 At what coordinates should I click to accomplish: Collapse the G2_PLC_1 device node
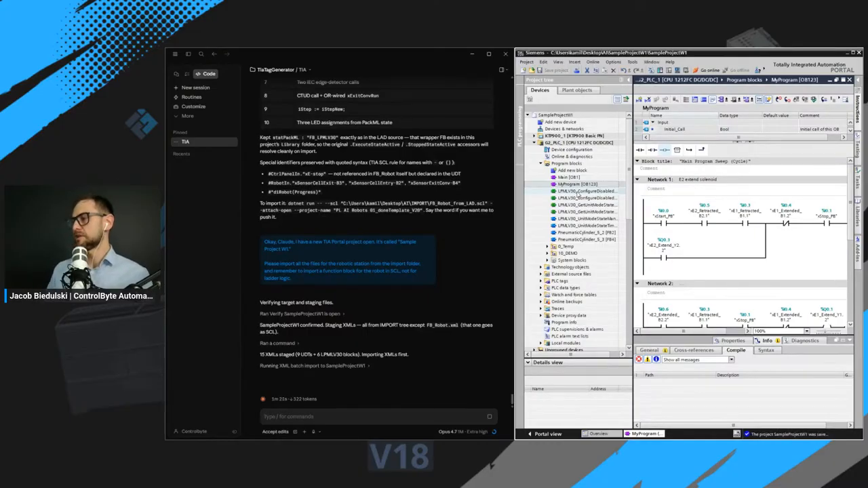click(x=534, y=142)
